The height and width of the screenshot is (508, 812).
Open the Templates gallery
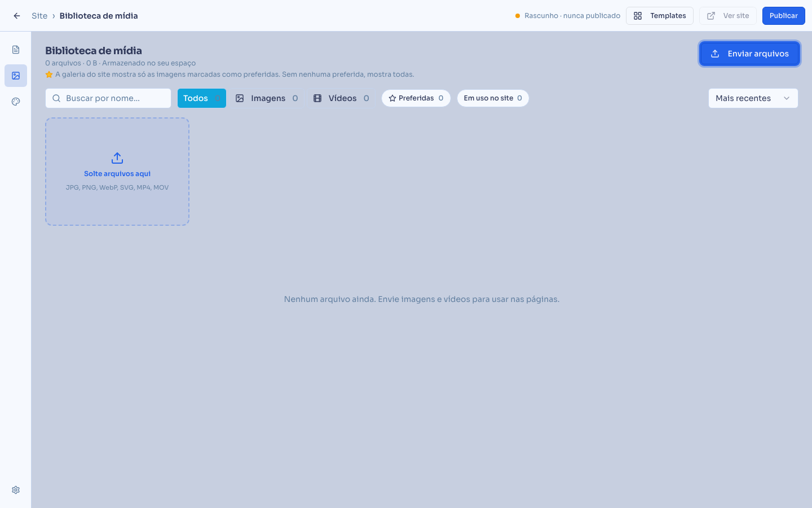[660, 16]
